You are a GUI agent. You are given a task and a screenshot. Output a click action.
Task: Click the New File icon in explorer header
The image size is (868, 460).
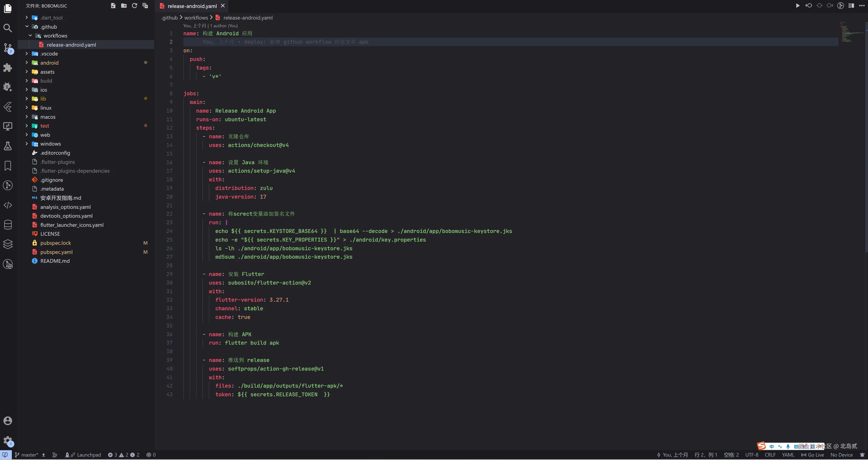113,6
